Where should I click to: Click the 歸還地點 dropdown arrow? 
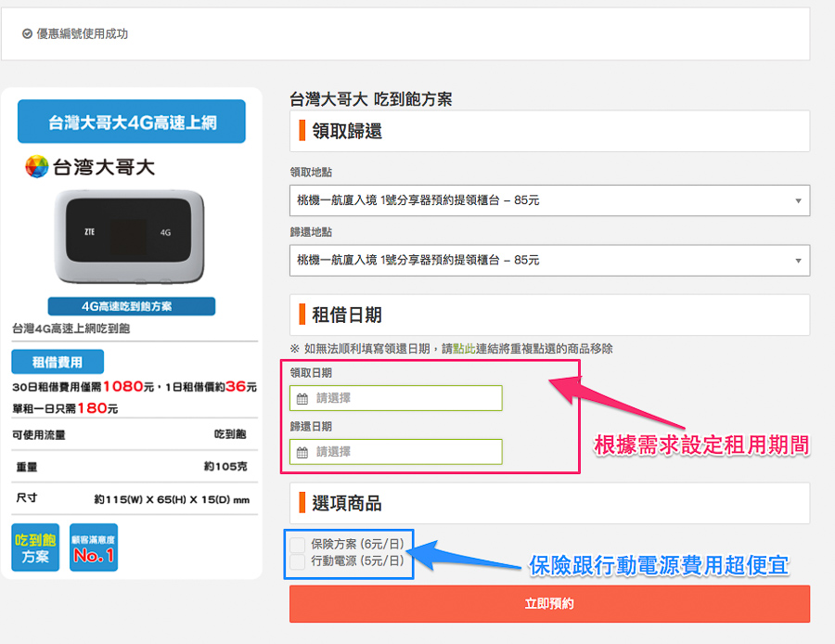798,261
